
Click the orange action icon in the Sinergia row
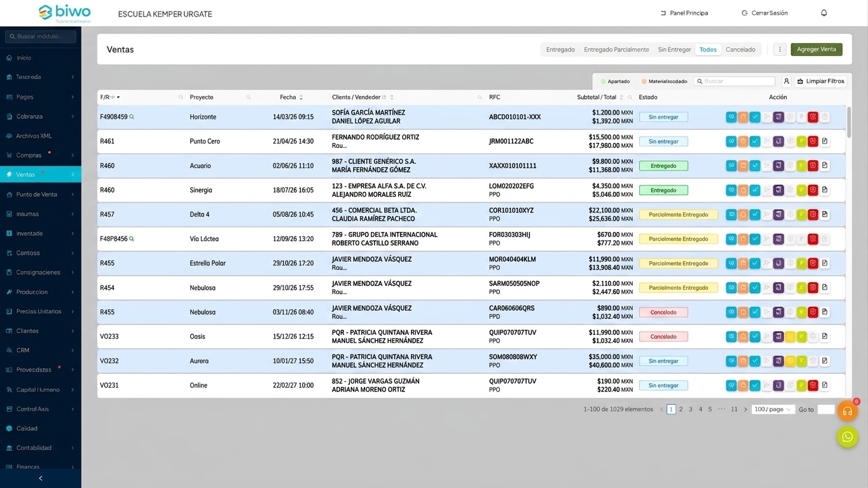743,190
